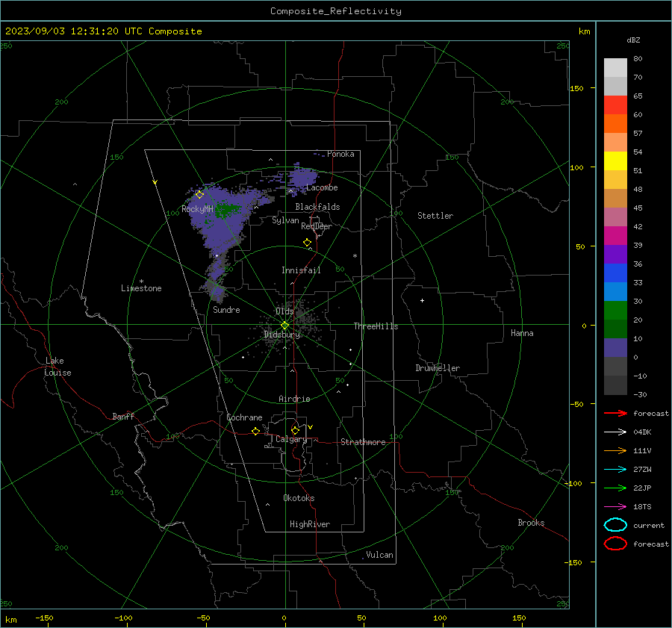672x628 pixels.
Task: Pick the yellow 54-51 dBZ color swatch
Action: (615, 161)
